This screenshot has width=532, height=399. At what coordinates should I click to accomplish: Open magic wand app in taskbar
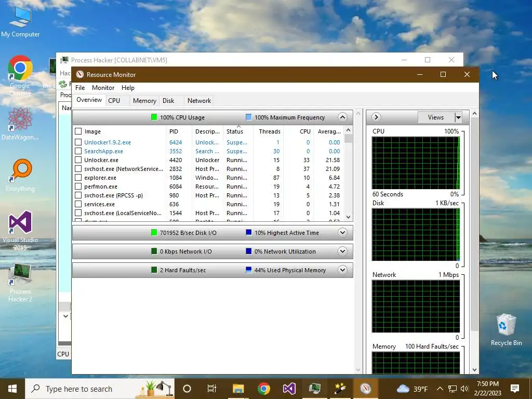(340, 389)
